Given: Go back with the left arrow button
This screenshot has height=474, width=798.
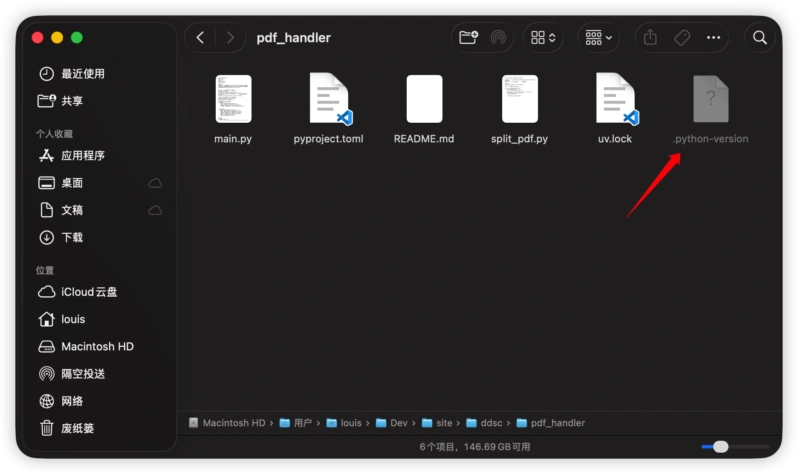Looking at the screenshot, I should pyautogui.click(x=201, y=37).
